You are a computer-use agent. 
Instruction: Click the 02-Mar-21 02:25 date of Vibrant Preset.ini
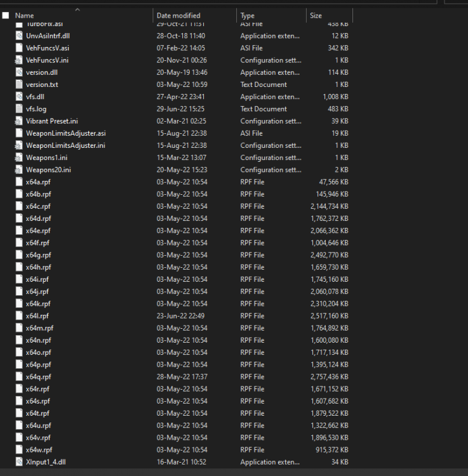(x=182, y=121)
